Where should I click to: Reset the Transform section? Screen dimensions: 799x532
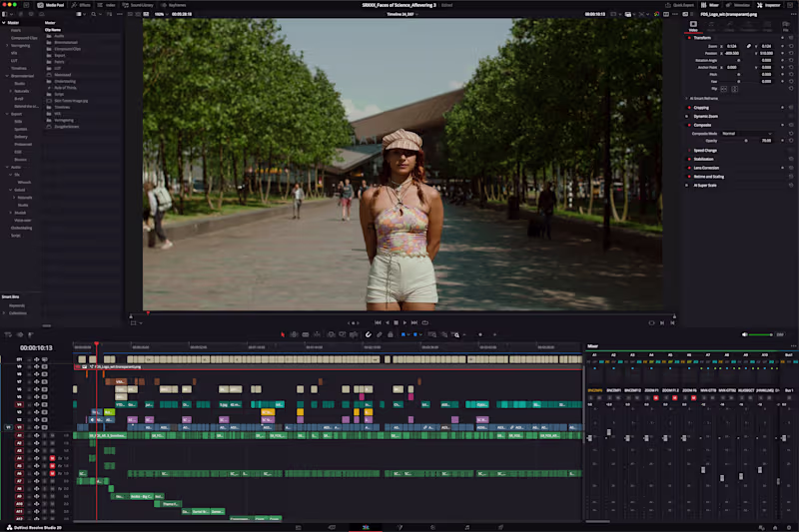pyautogui.click(x=791, y=38)
